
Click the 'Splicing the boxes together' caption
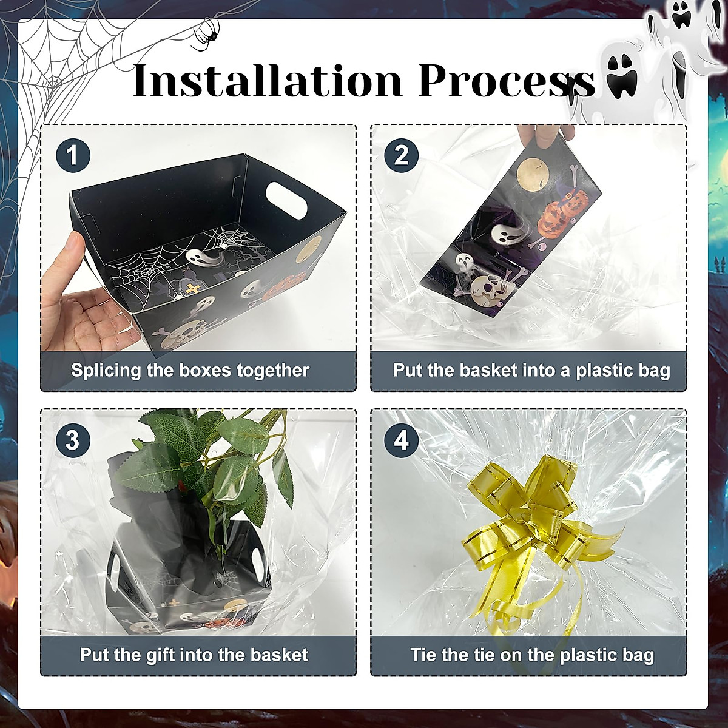tap(190, 370)
